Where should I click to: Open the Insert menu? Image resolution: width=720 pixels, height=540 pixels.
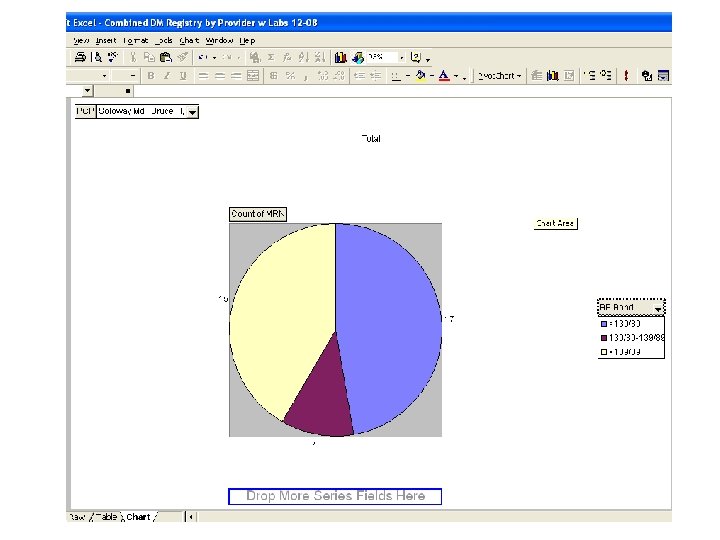tap(106, 41)
